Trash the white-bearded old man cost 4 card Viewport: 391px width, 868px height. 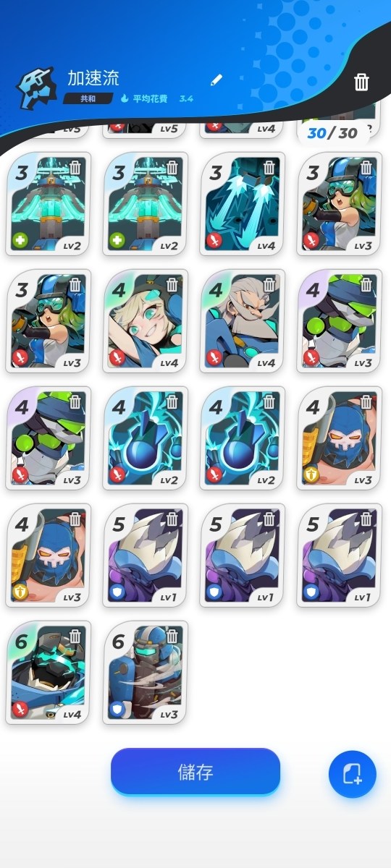pos(269,285)
